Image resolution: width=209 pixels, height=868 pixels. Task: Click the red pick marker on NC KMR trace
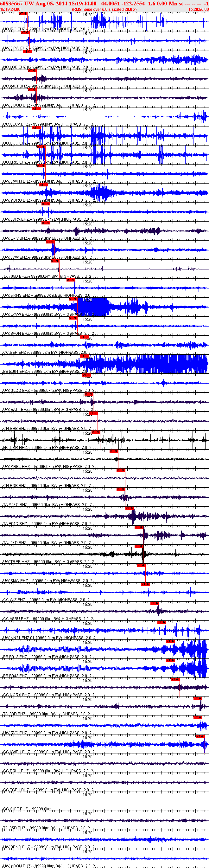(96, 432)
